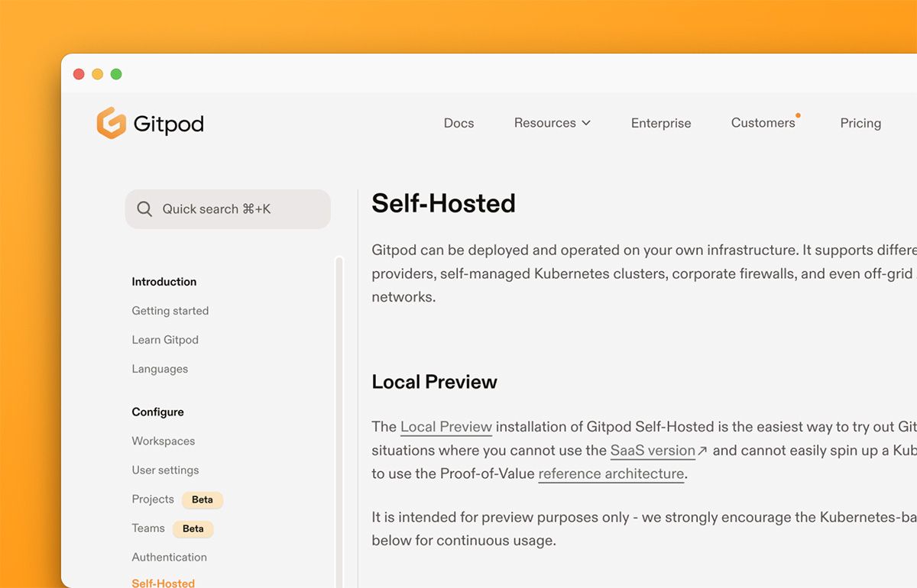Select the Configure section heading
The height and width of the screenshot is (588, 917).
pyautogui.click(x=158, y=412)
